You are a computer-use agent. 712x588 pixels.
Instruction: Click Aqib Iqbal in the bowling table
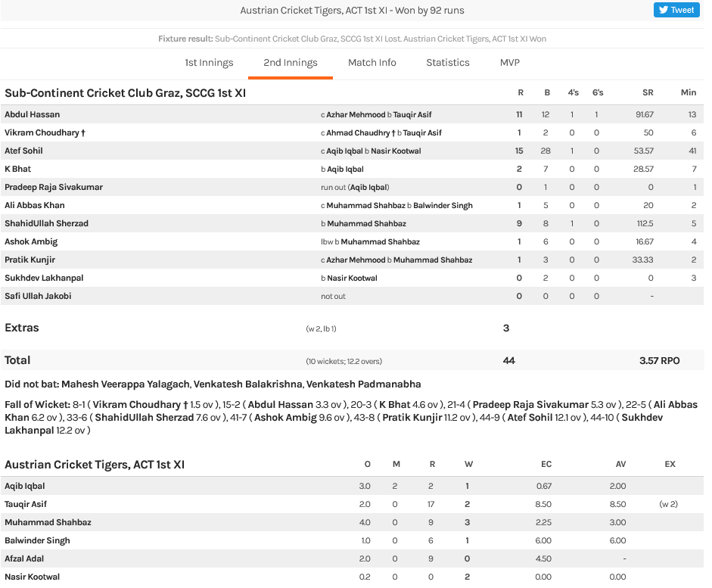(24, 486)
